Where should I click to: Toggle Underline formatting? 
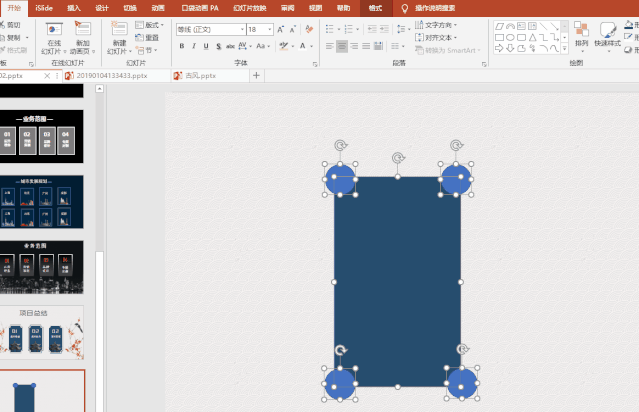tap(206, 46)
